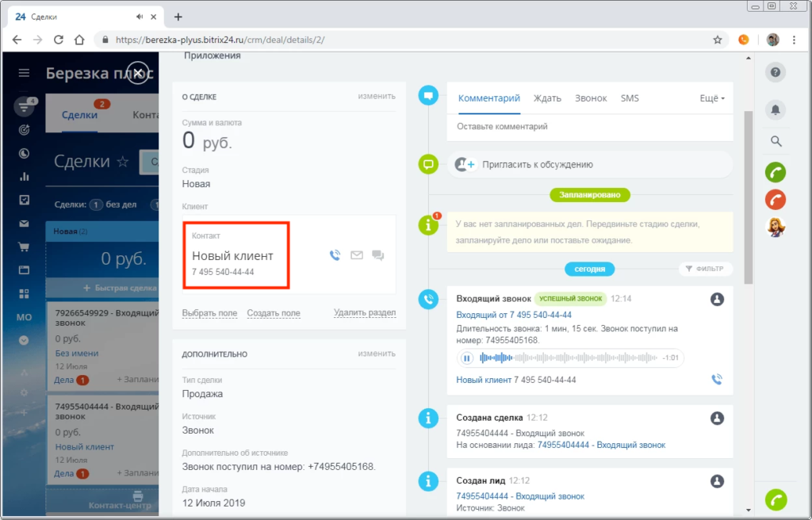Switch to SMS tab
The width and height of the screenshot is (812, 520).
(630, 97)
